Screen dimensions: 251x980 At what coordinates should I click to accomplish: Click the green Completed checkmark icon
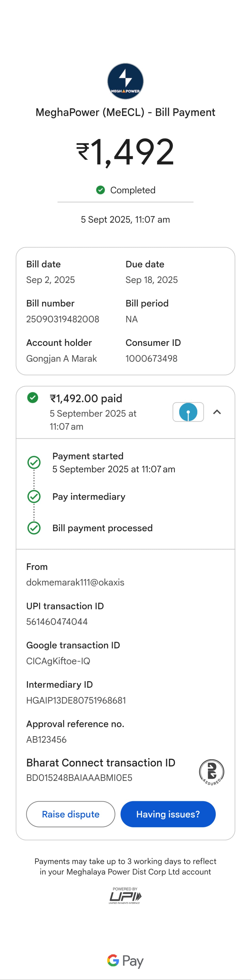click(100, 190)
